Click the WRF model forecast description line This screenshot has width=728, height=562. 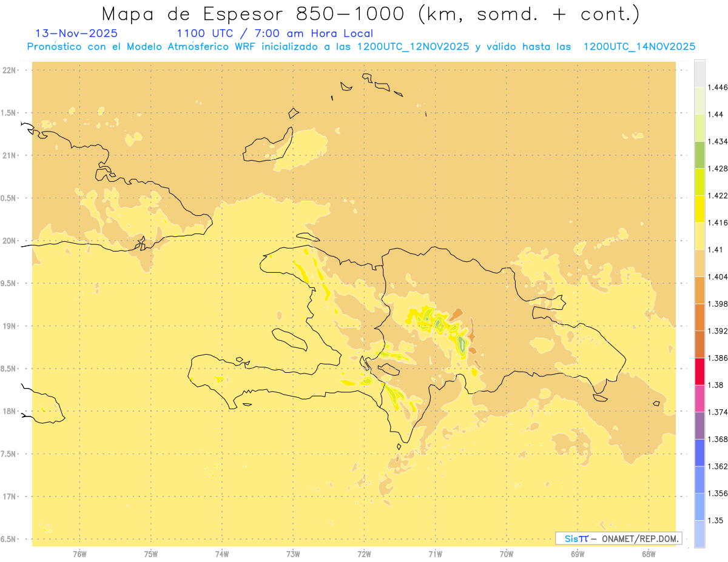(361, 47)
